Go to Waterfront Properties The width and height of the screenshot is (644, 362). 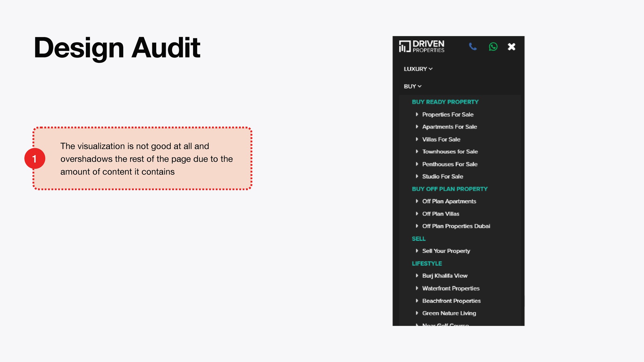click(451, 288)
